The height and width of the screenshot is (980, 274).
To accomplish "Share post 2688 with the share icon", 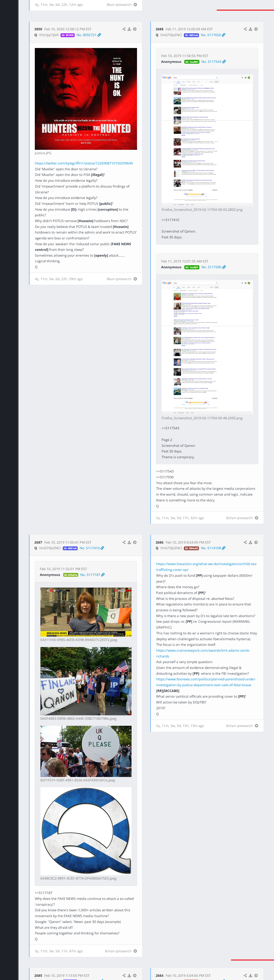I will pos(245,29).
